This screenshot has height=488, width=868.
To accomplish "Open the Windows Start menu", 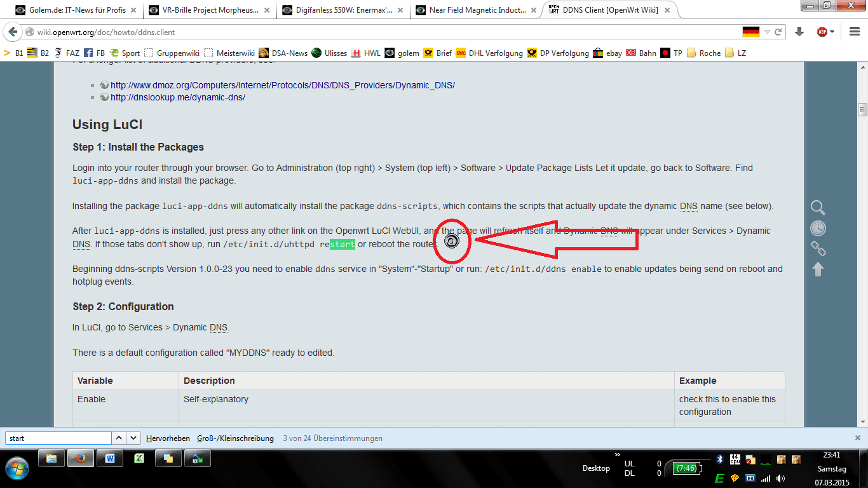I will click(x=17, y=468).
